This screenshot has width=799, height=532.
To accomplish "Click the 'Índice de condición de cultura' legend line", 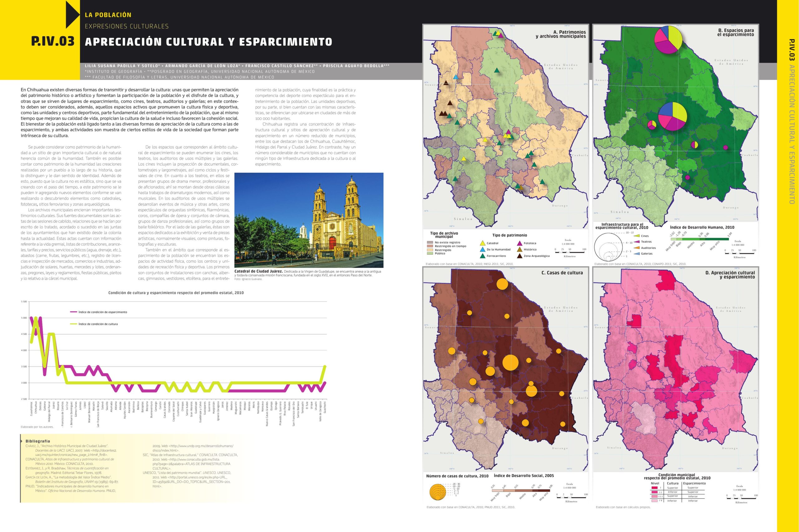I will 74,324.
